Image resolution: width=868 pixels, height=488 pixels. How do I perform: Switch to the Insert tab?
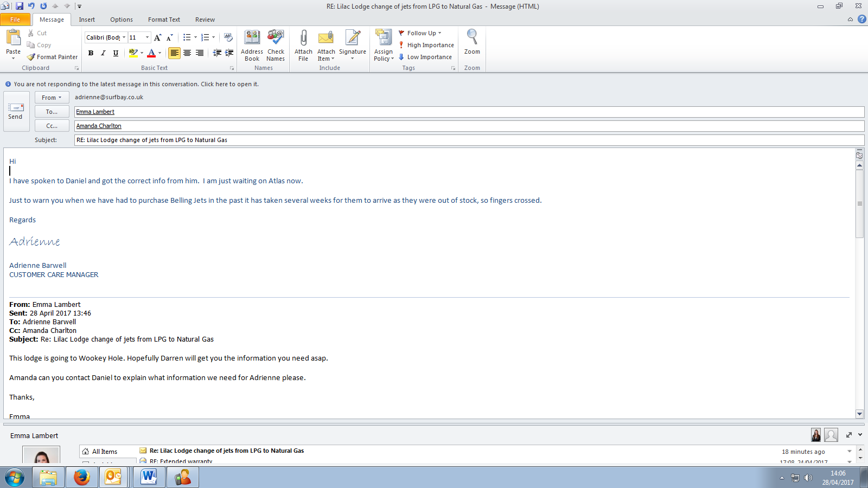(87, 20)
